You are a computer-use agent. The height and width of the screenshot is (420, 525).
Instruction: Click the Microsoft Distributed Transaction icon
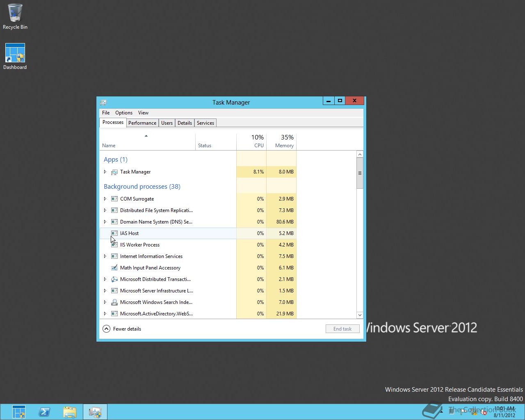pos(114,279)
